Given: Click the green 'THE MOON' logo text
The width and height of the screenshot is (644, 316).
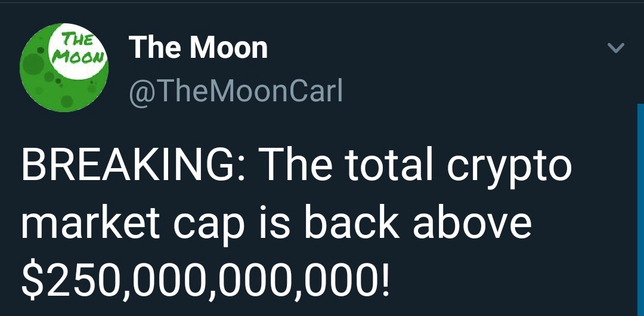Looking at the screenshot, I should click(78, 48).
